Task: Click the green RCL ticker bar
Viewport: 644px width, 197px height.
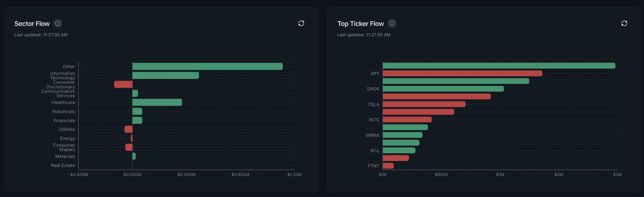Action: click(x=399, y=150)
